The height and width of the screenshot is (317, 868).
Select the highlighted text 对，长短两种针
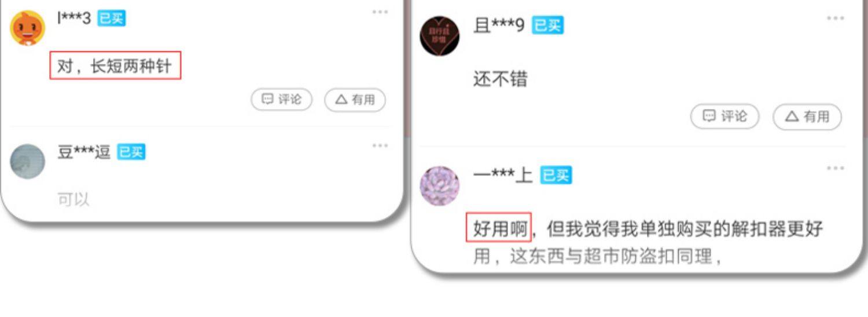tap(115, 65)
